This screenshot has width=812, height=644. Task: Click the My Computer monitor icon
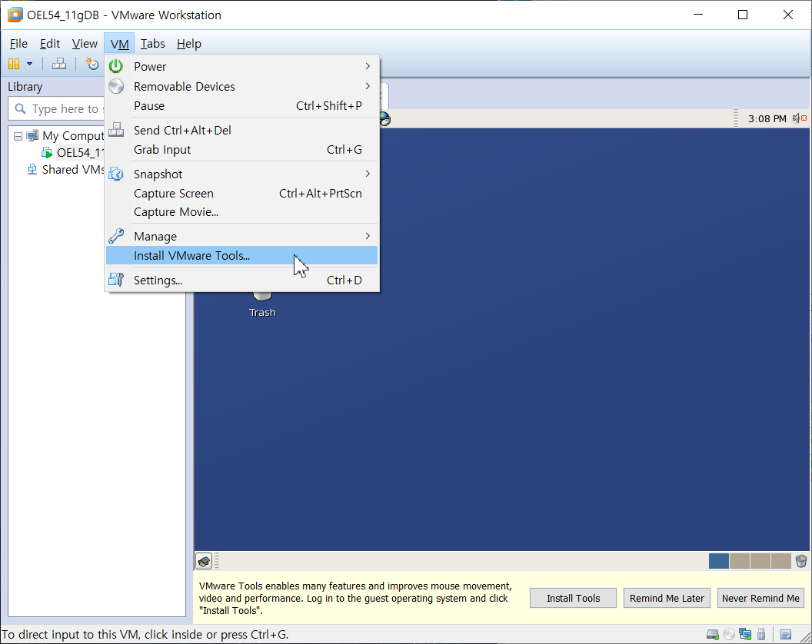(32, 135)
